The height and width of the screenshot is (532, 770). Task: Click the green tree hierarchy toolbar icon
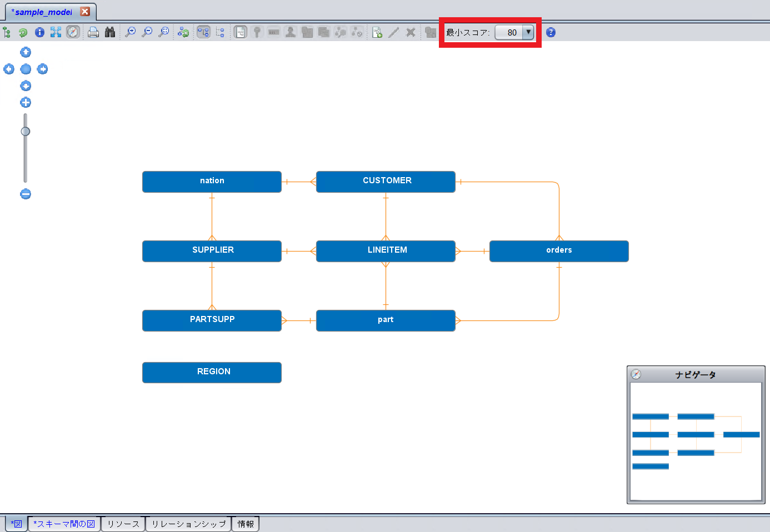coord(7,32)
